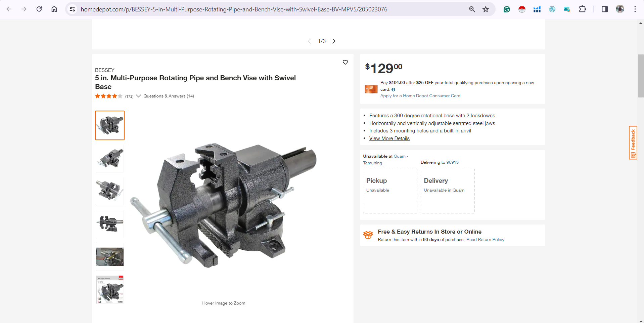The image size is (644, 323).
Task: Choose the Delivery option card
Action: coord(448,191)
